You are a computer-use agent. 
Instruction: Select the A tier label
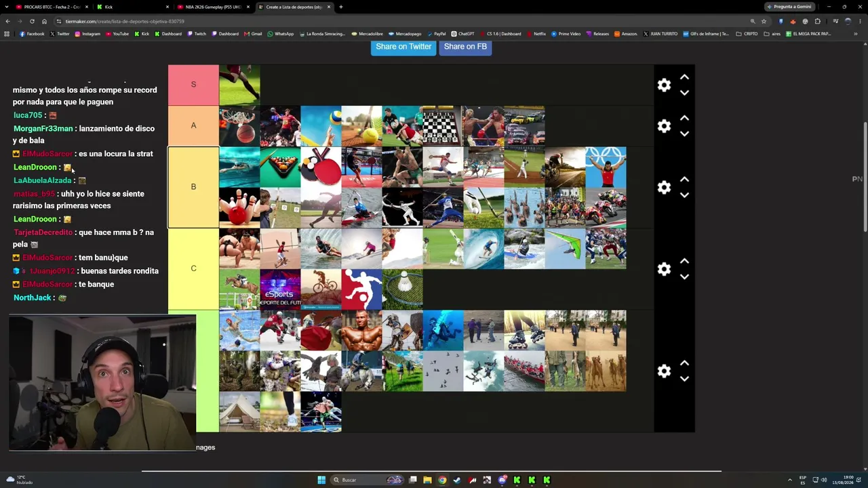(193, 125)
